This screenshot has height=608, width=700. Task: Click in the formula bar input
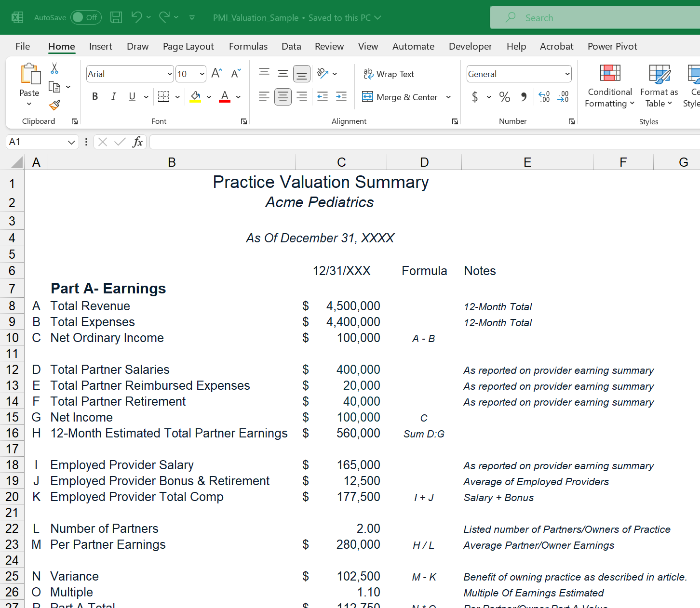click(424, 142)
